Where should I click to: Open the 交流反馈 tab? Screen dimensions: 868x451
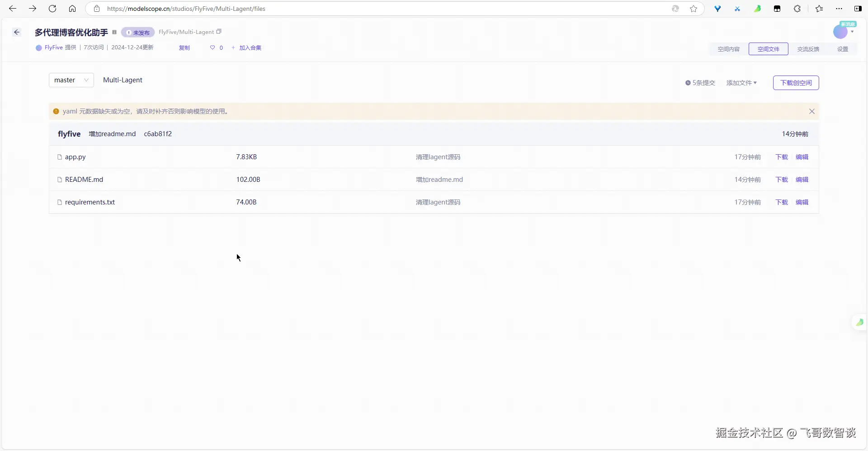808,49
